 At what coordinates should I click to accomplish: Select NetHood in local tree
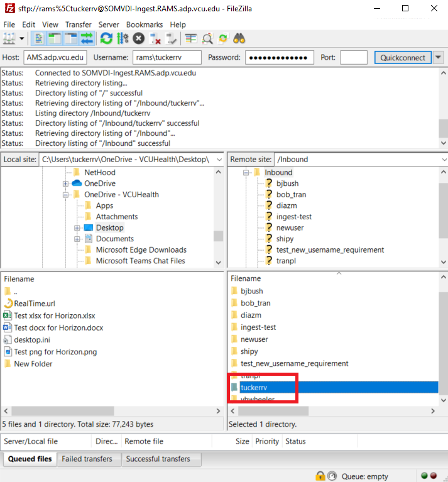pos(100,172)
